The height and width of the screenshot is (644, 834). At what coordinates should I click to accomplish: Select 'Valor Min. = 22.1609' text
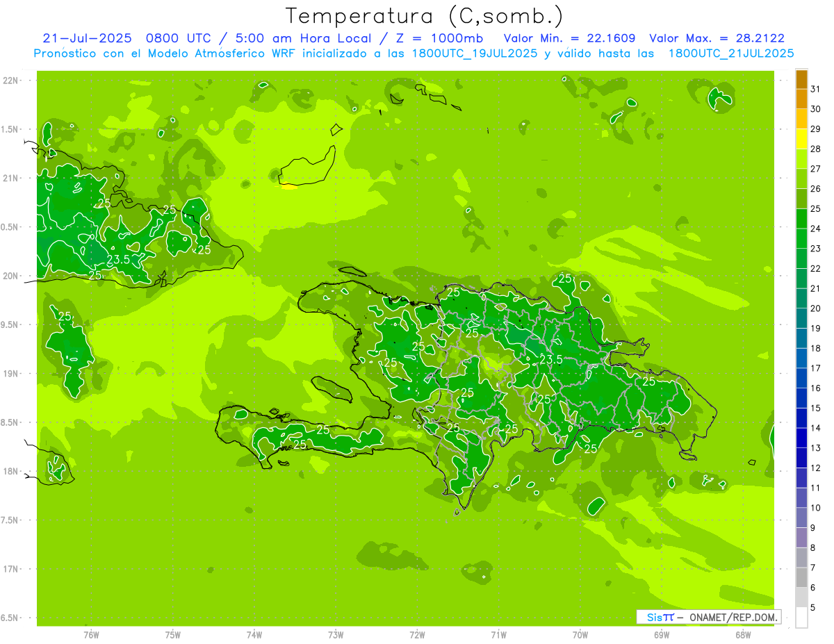pos(569,38)
